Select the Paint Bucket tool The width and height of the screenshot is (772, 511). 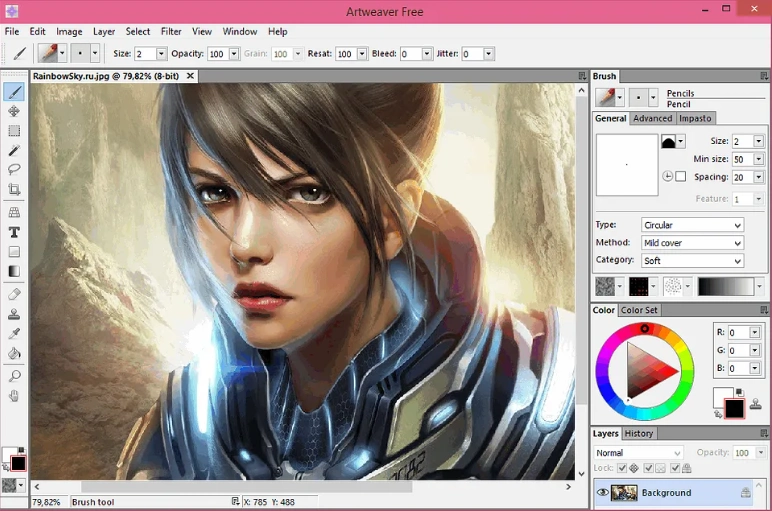pos(14,353)
